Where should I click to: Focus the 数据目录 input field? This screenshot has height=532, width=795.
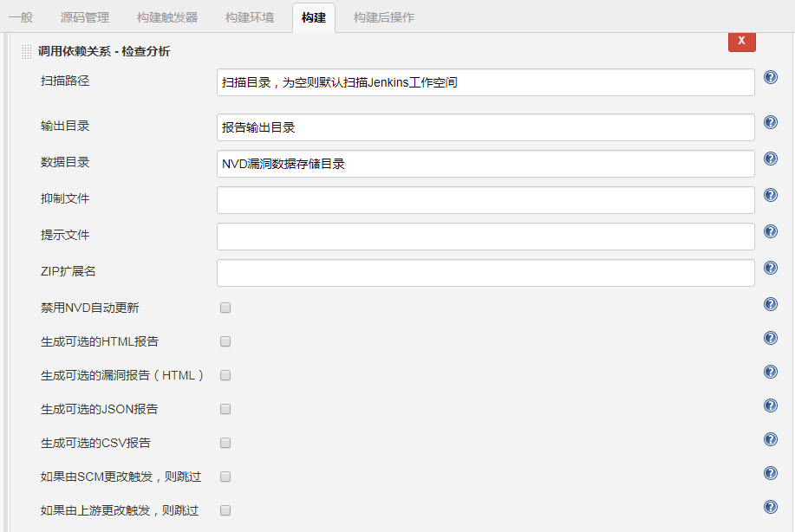click(485, 164)
